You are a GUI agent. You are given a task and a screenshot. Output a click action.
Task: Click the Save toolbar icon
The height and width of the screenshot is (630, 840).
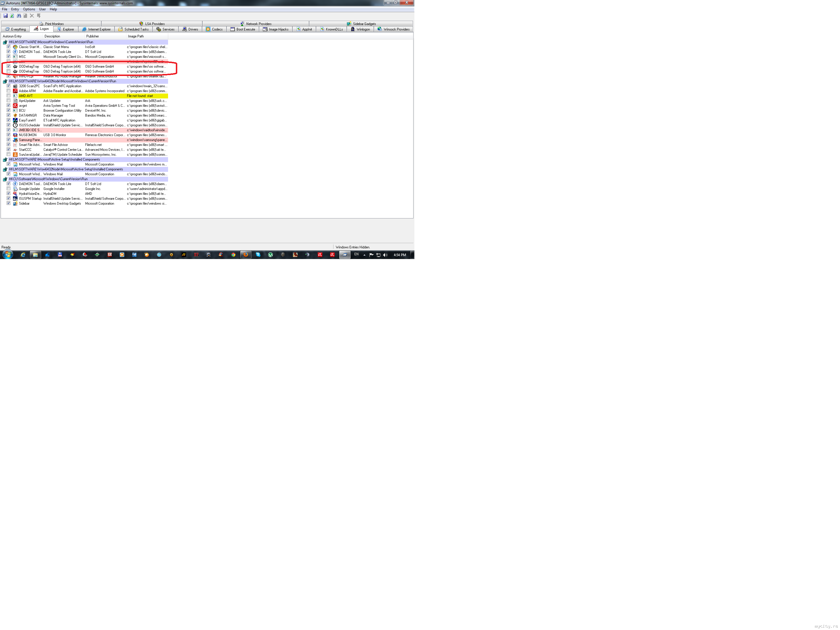[5, 16]
